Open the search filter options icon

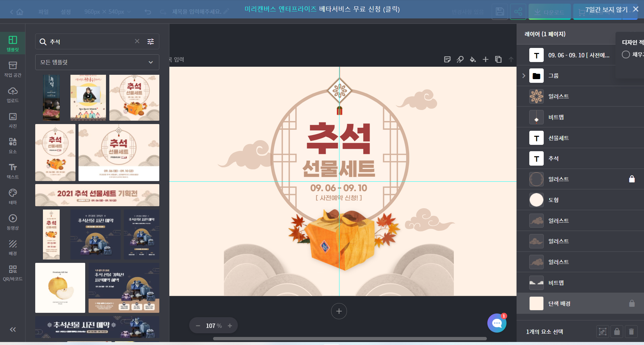151,42
